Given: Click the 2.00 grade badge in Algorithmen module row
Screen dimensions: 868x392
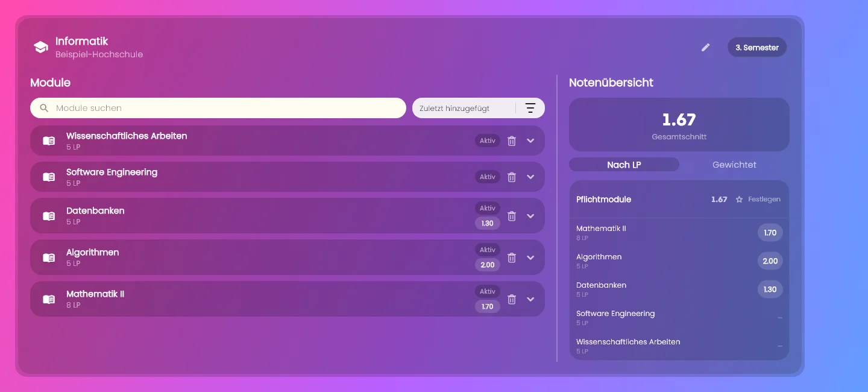Looking at the screenshot, I should 488,265.
